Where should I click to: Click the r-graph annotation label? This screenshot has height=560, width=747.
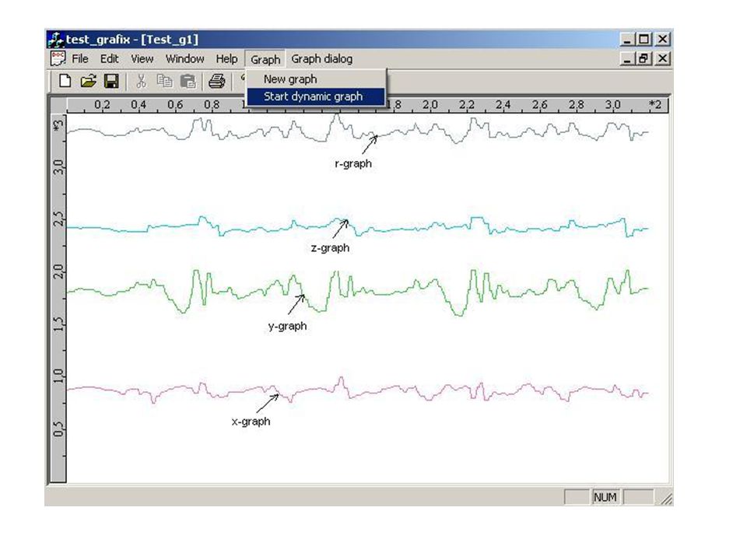coord(353,163)
